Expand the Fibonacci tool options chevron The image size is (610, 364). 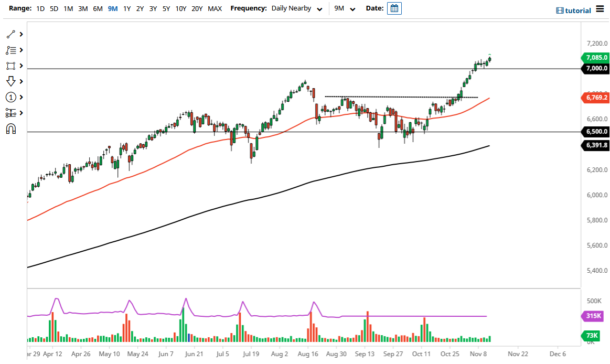pyautogui.click(x=21, y=50)
